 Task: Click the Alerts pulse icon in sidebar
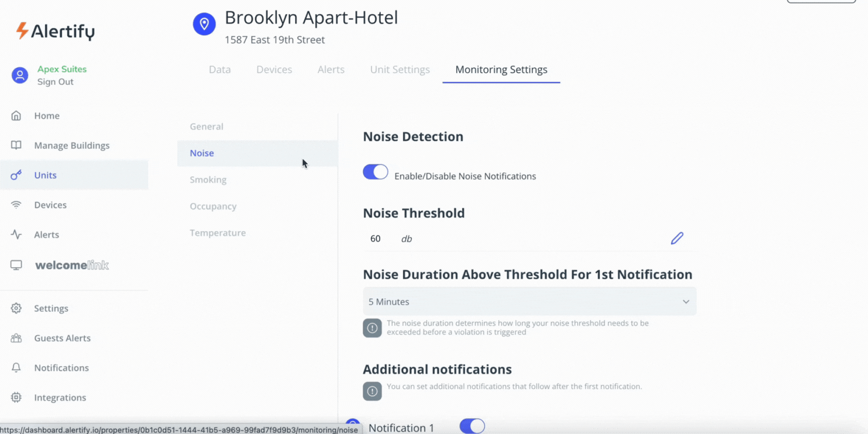coord(16,235)
